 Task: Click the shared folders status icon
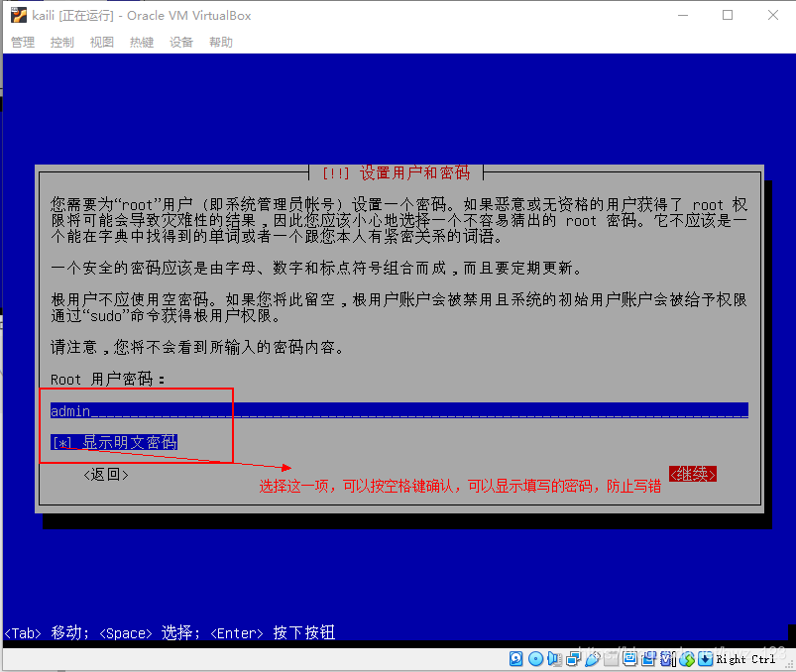612,659
